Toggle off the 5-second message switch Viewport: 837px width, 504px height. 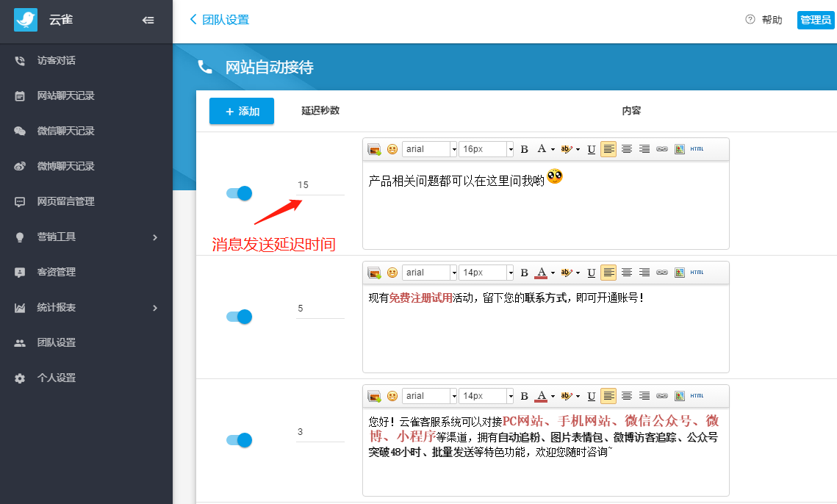coord(239,317)
